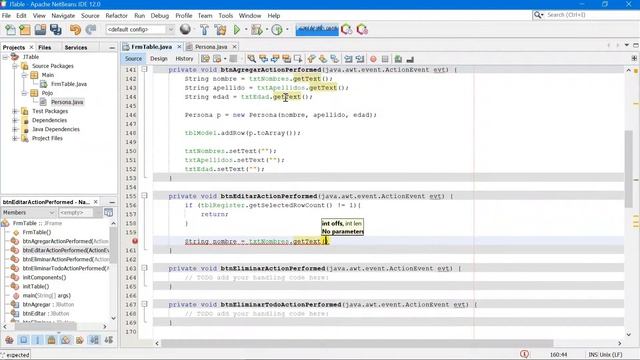Select initTable() in the Navigator
Image resolution: width=640 pixels, height=360 pixels.
coord(36,287)
